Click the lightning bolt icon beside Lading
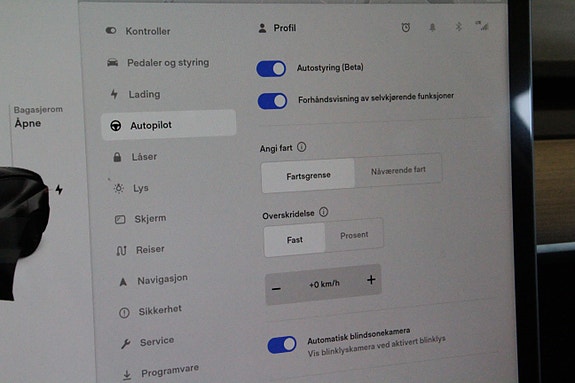The height and width of the screenshot is (383, 575). pyautogui.click(x=114, y=94)
